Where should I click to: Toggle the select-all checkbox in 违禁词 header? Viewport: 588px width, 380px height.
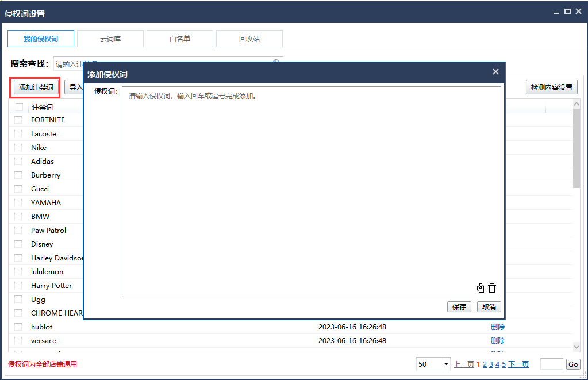(19, 108)
